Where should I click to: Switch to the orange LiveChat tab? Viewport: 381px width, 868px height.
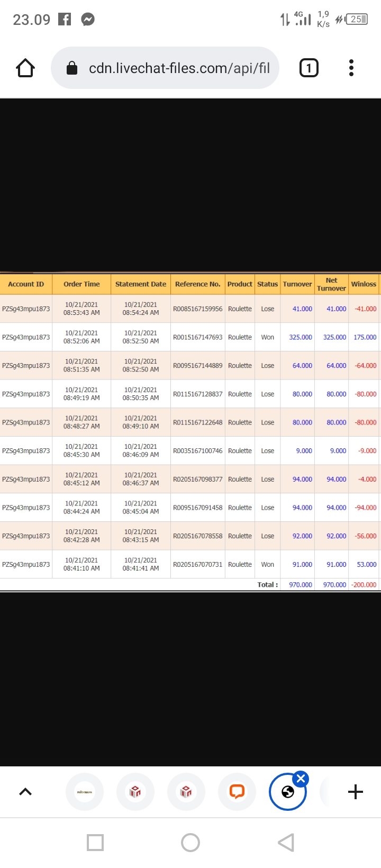(x=237, y=792)
